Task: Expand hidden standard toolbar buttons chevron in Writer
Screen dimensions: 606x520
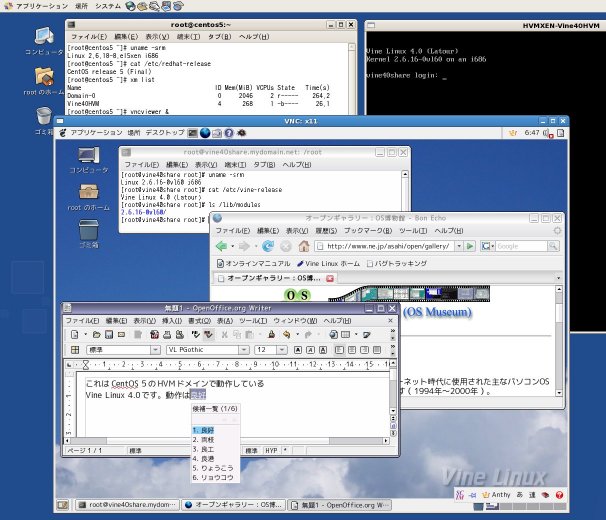Action: coord(393,331)
